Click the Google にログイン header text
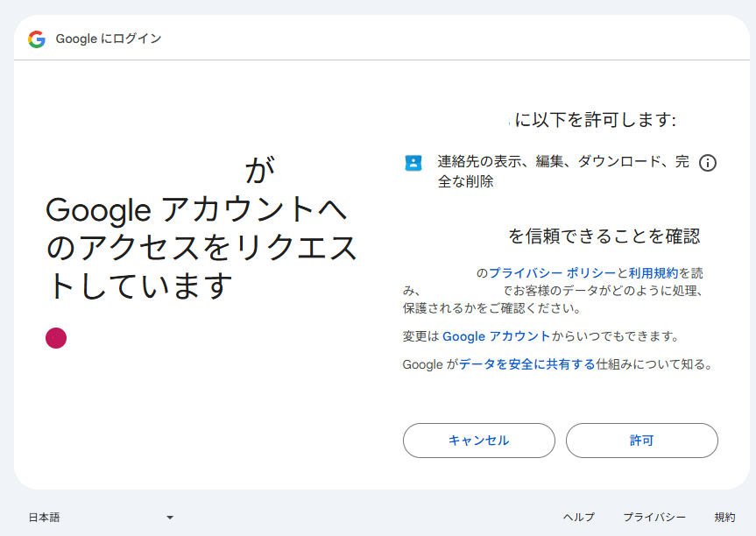Image resolution: width=756 pixels, height=536 pixels. click(x=109, y=39)
